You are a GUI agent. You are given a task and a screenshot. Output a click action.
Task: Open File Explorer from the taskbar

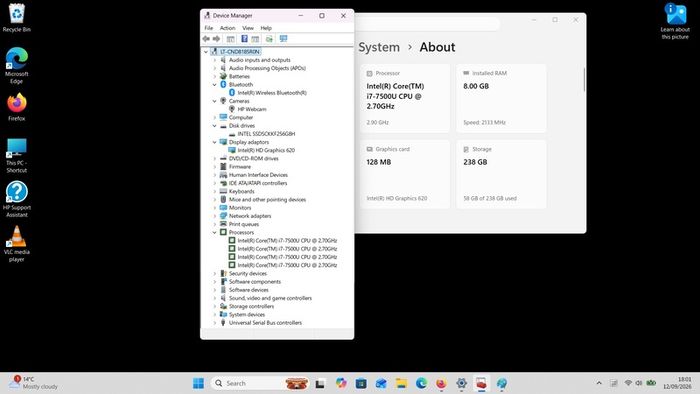[401, 383]
